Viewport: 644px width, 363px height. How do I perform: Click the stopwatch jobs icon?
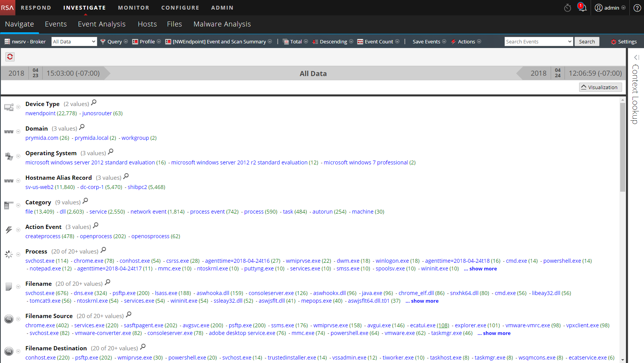(567, 8)
